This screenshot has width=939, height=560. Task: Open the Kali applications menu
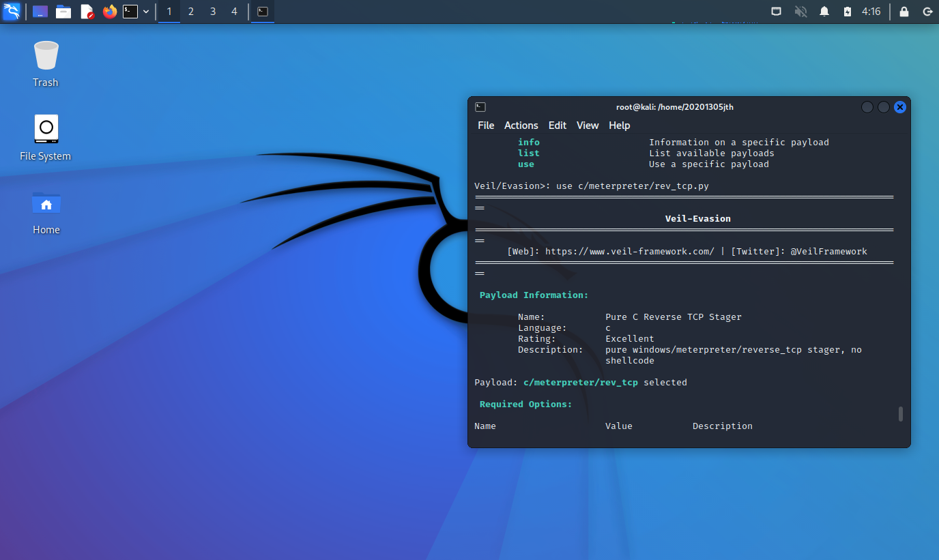[12, 11]
